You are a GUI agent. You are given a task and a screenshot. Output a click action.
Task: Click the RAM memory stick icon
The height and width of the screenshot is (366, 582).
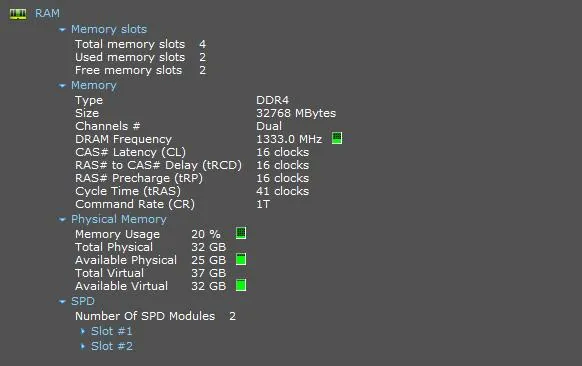[18, 14]
